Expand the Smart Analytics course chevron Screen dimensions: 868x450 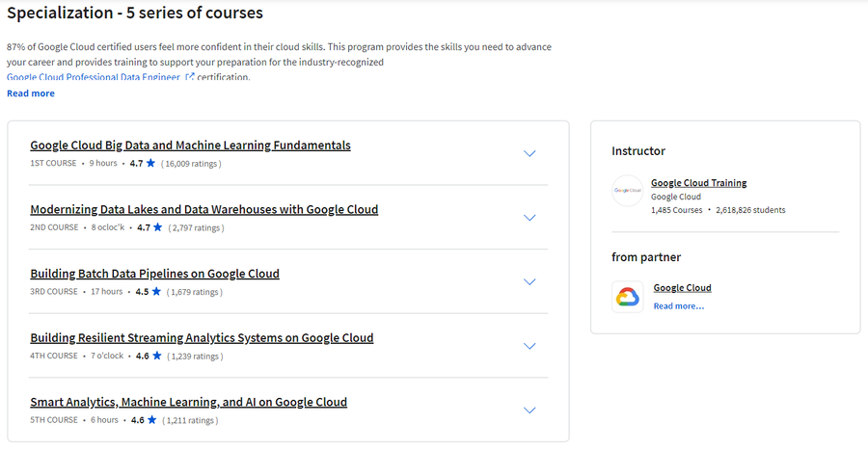pos(529,410)
